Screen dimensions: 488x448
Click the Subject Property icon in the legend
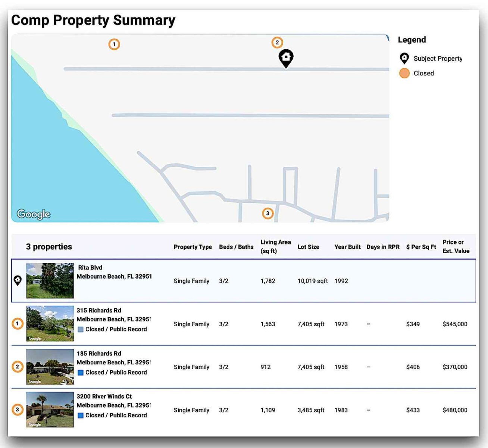click(x=404, y=58)
